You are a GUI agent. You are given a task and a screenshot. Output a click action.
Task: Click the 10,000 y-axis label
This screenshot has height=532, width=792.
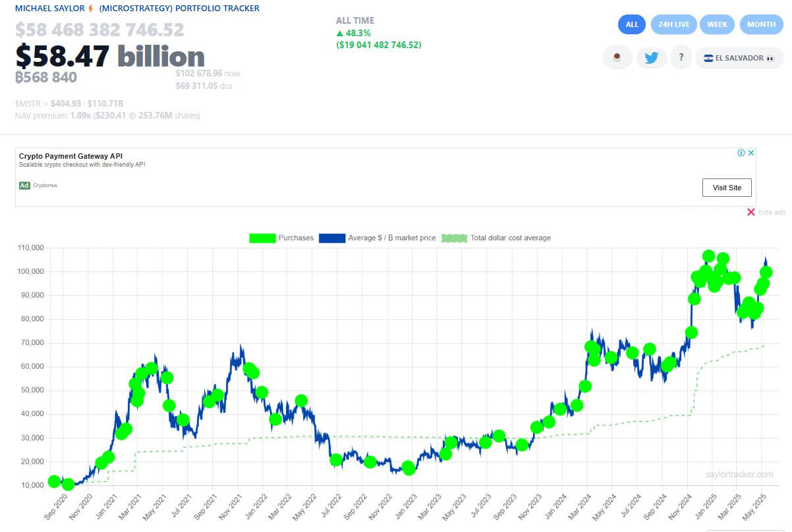(x=32, y=485)
